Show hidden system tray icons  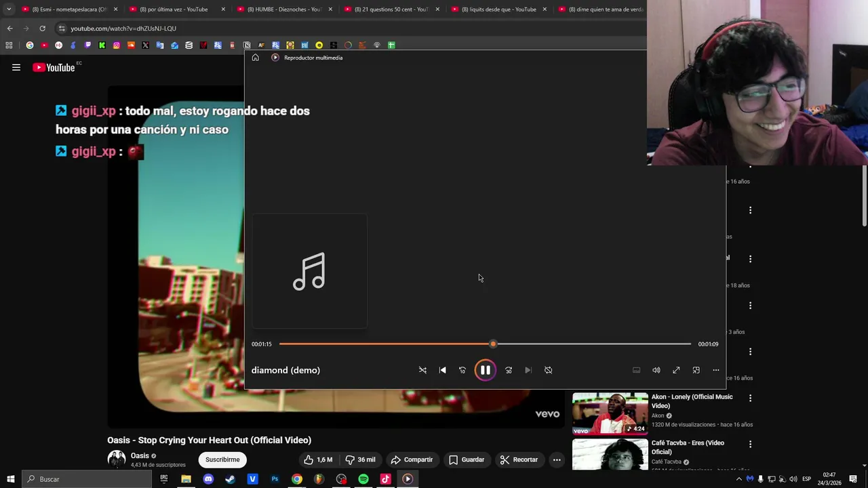pyautogui.click(x=739, y=479)
